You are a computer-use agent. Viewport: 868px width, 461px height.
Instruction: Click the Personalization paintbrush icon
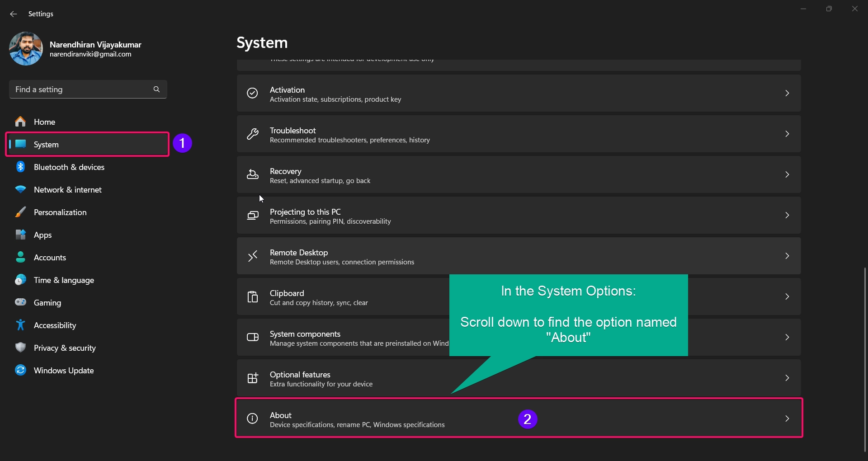20,212
